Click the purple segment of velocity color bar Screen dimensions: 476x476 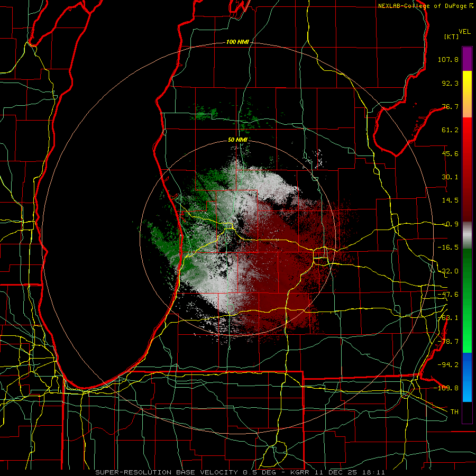[x=467, y=59]
